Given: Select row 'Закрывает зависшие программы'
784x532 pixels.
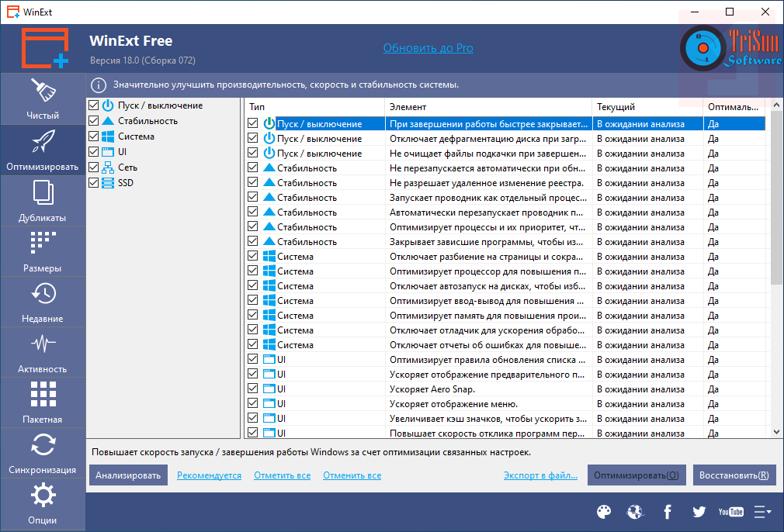Looking at the screenshot, I should tap(505, 242).
